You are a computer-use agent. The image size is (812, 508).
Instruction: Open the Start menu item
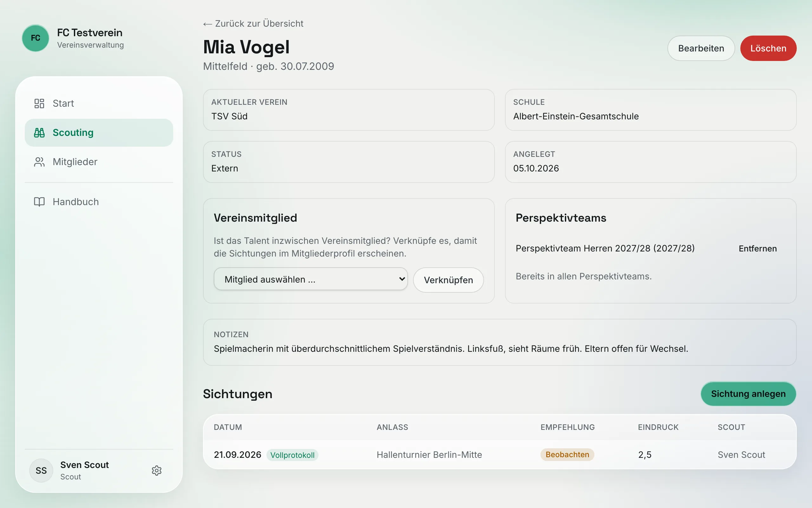[99, 104]
